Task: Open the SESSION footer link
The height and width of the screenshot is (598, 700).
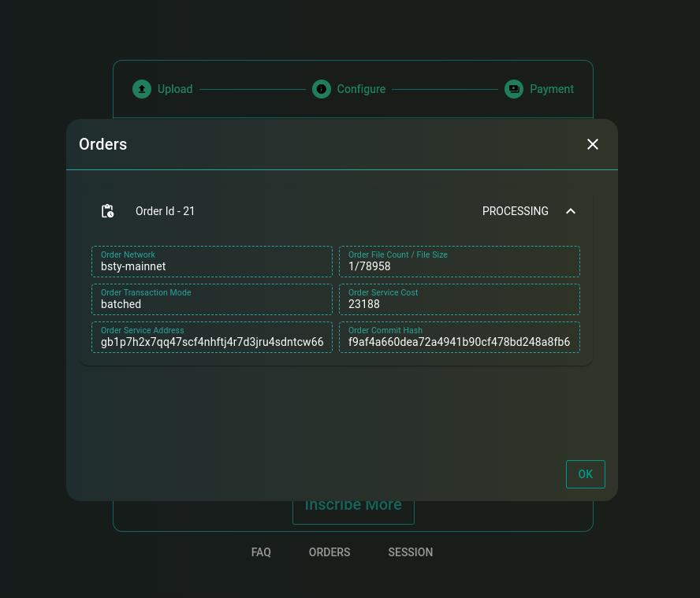Action: coord(410,552)
